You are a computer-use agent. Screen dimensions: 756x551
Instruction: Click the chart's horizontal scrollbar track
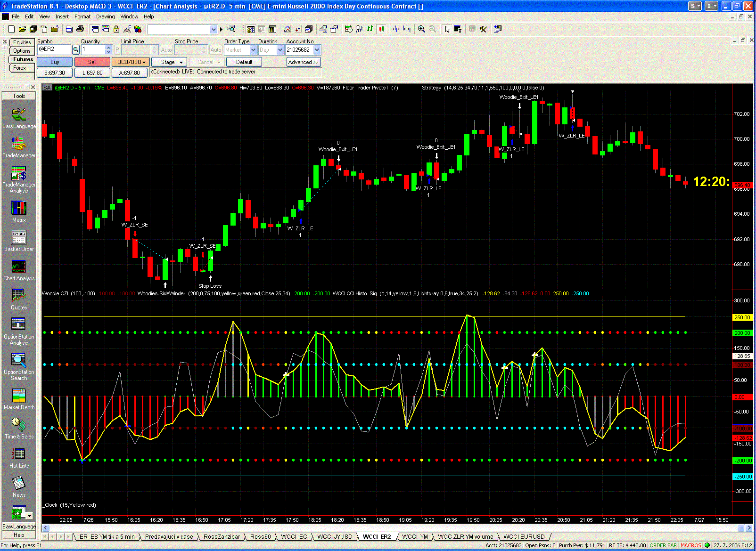(377, 527)
